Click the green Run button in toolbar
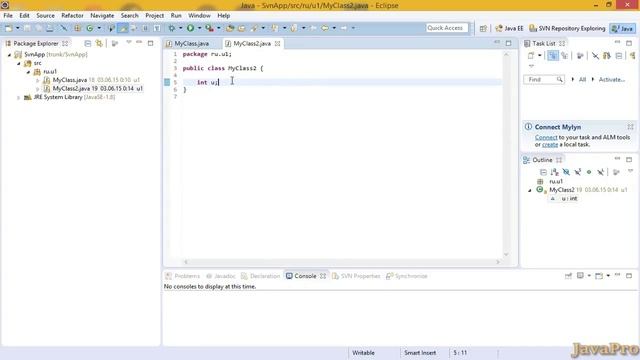 (x=190, y=28)
